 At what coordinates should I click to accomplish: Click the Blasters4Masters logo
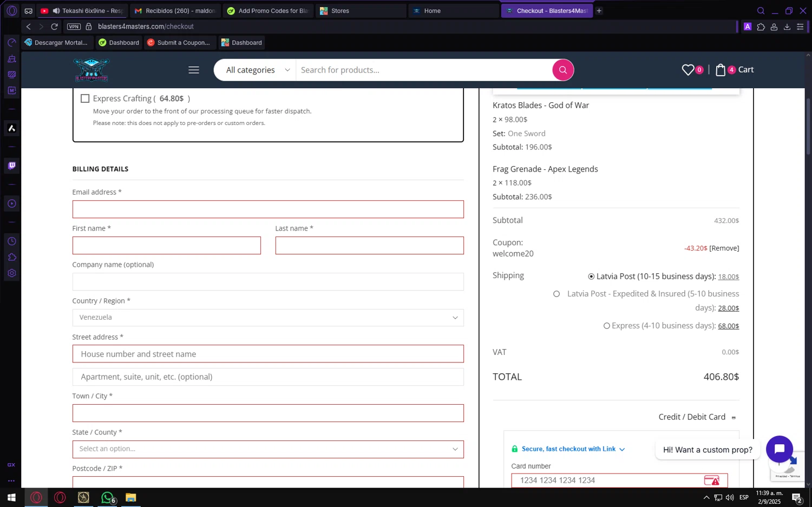[91, 70]
